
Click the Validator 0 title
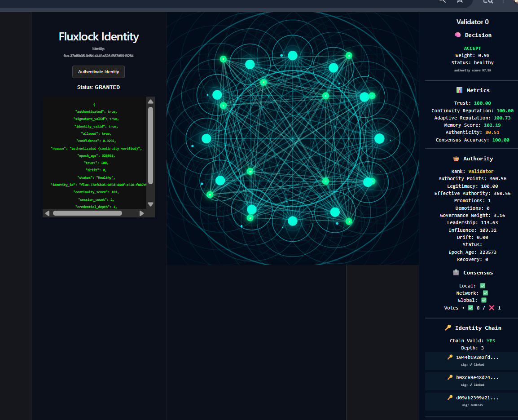[472, 22]
